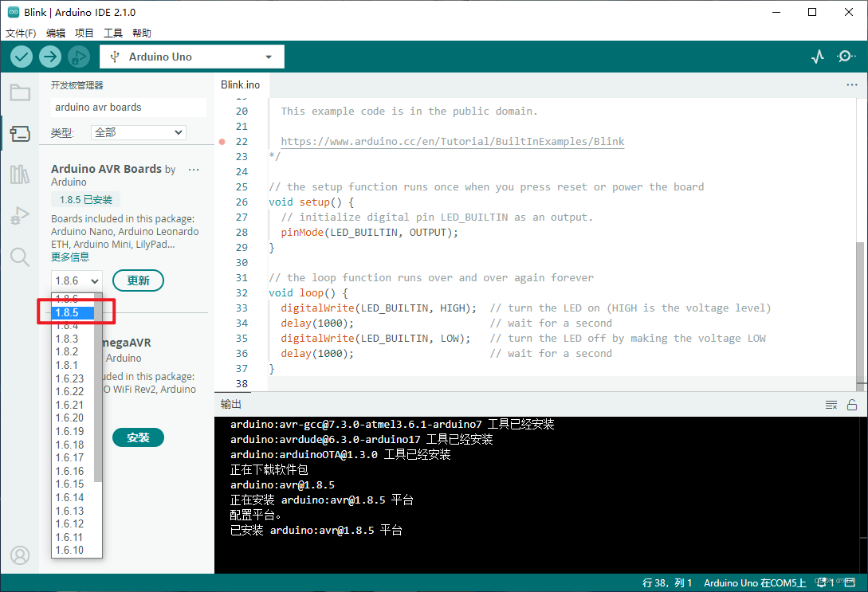Open the 编辑 menu
Screen dimensions: 868x592
pos(55,33)
